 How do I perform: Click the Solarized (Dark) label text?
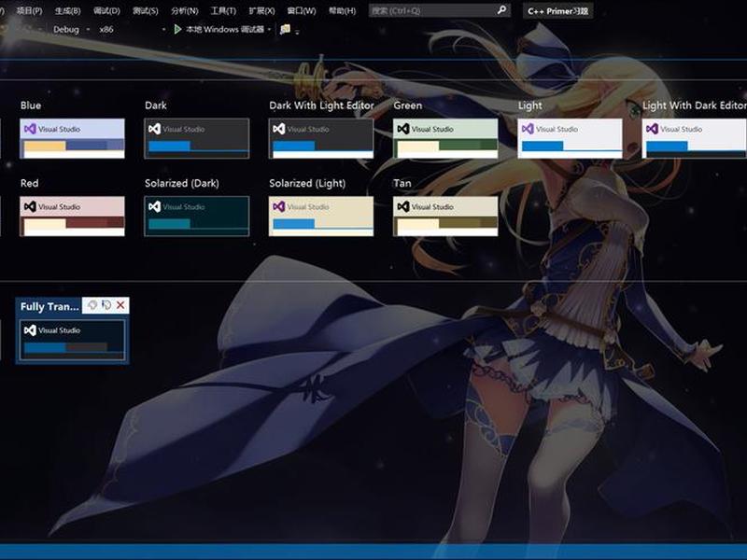[x=182, y=183]
